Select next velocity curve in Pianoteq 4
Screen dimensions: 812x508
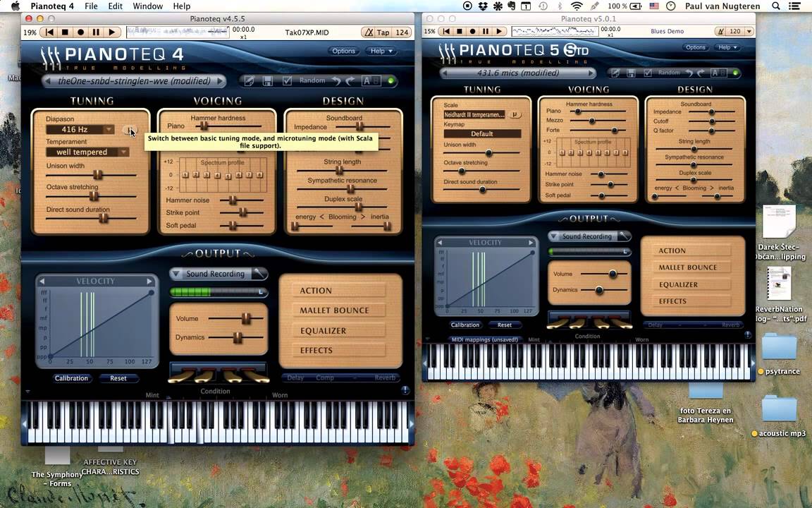[x=149, y=281]
